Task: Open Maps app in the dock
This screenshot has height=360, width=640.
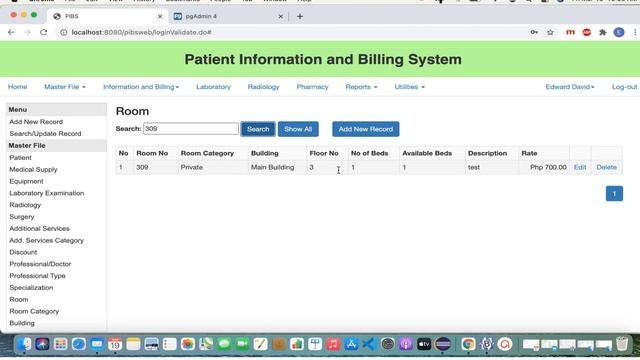Action: click(x=206, y=344)
